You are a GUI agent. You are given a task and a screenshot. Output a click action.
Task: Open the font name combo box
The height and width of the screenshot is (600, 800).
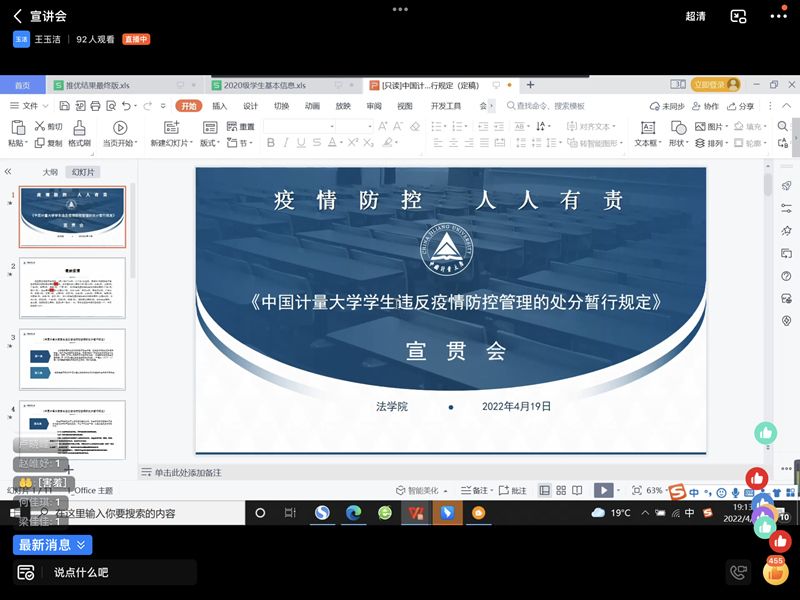click(299, 126)
